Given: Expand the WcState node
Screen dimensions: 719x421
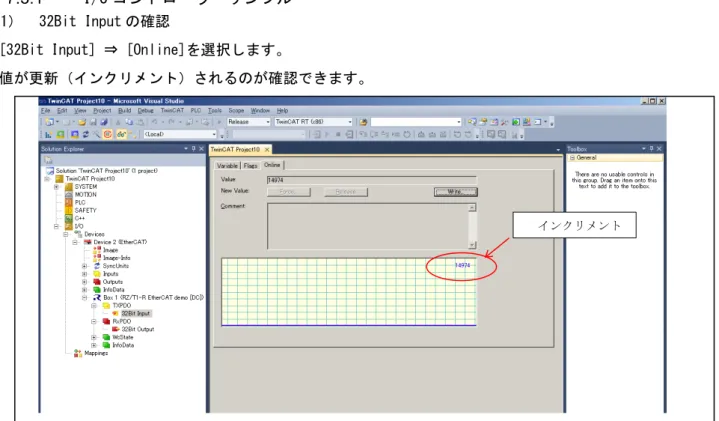Looking at the screenshot, I should click(x=94, y=337).
